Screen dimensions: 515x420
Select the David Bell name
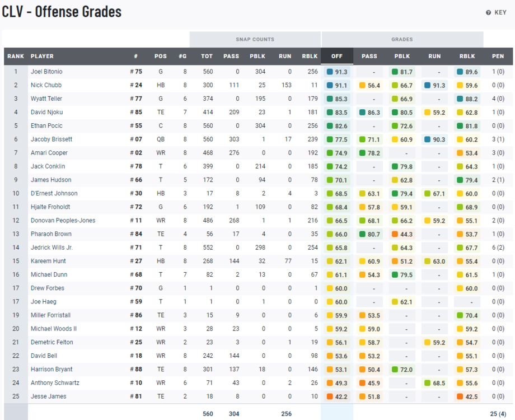coord(44,356)
